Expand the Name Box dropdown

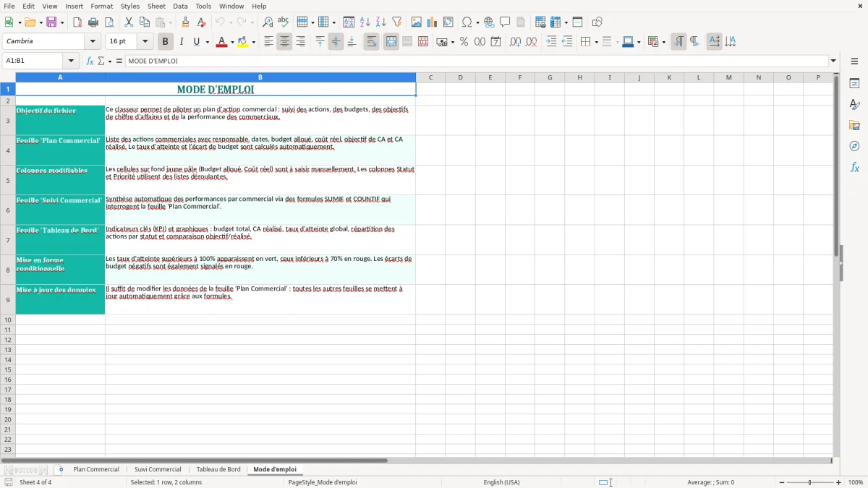(71, 61)
